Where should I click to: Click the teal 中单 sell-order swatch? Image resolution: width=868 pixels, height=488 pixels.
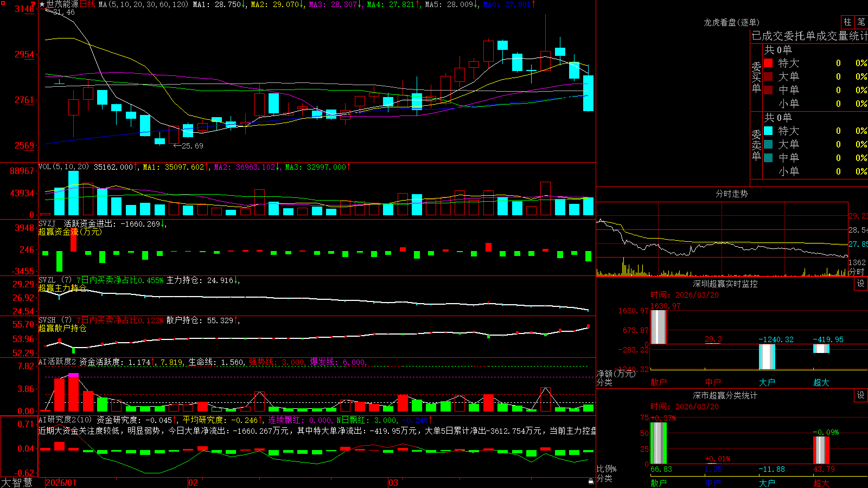click(768, 157)
